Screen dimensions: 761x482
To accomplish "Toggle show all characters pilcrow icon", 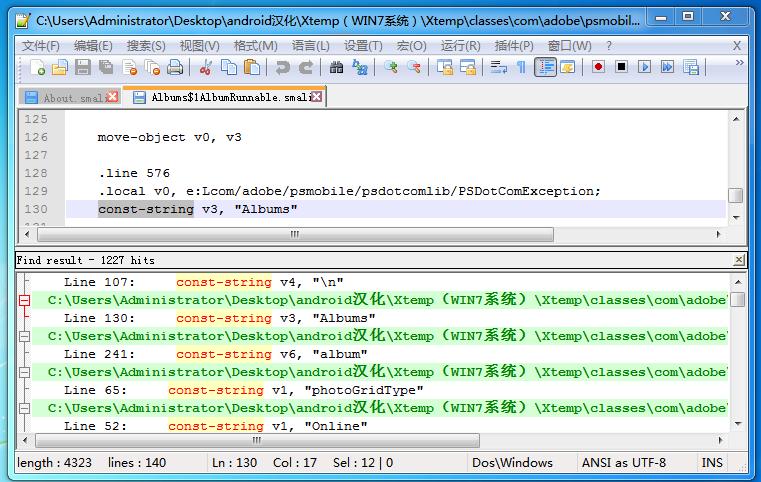I will pyautogui.click(x=521, y=67).
